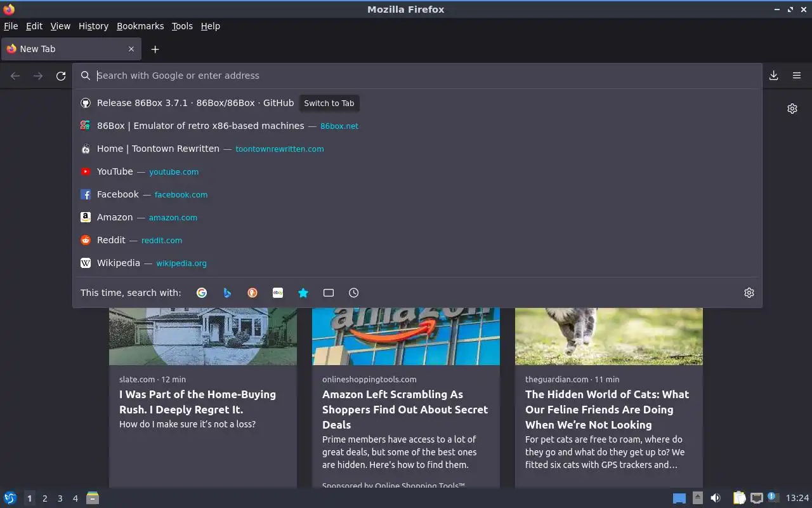Click the back navigation arrow
The image size is (812, 508).
[x=15, y=76]
